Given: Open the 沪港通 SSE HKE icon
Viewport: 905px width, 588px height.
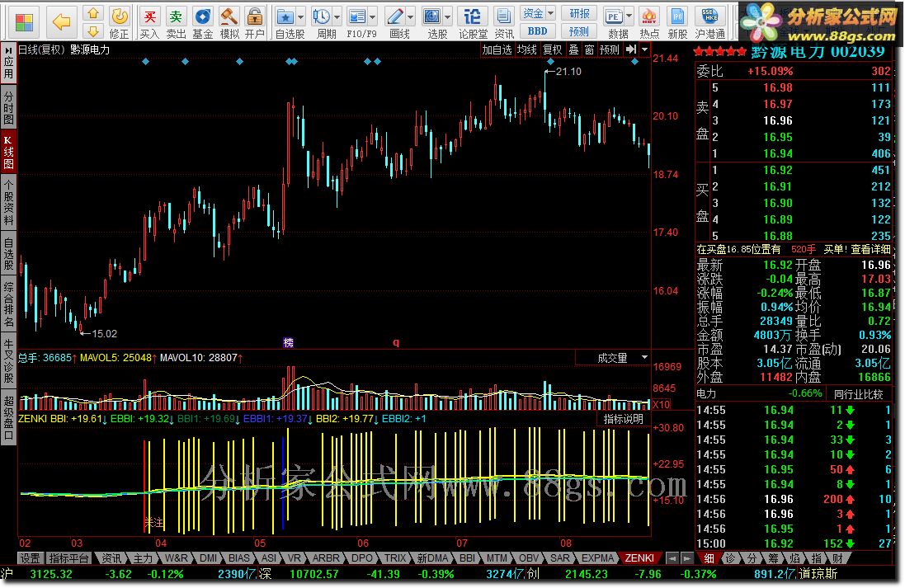Looking at the screenshot, I should pyautogui.click(x=710, y=16).
